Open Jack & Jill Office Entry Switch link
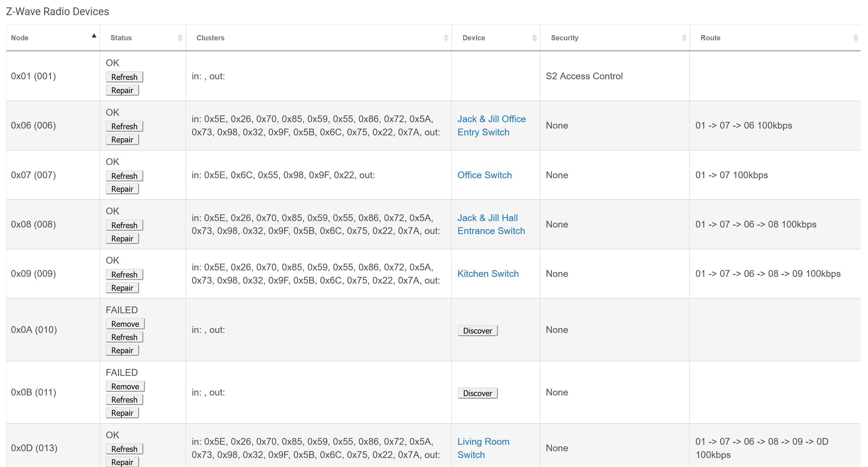868x467 pixels. (491, 125)
